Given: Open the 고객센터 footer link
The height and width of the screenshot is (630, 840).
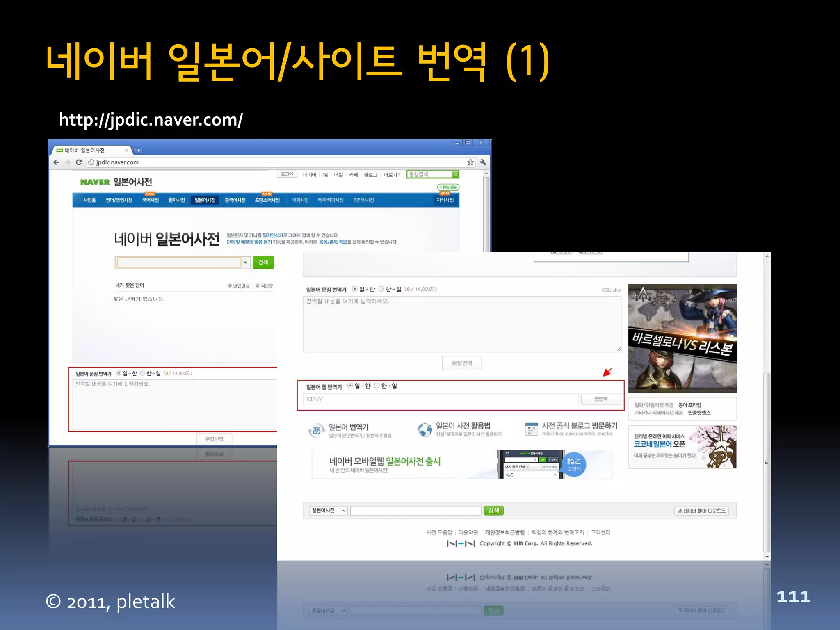Looking at the screenshot, I should 600,532.
